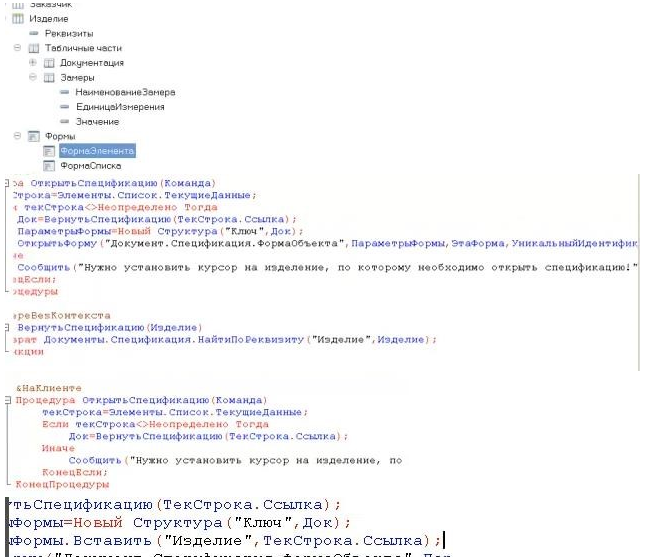Click the Реквизиты attribute icon
Viewport: 653px width, 559px height.
click(34, 33)
